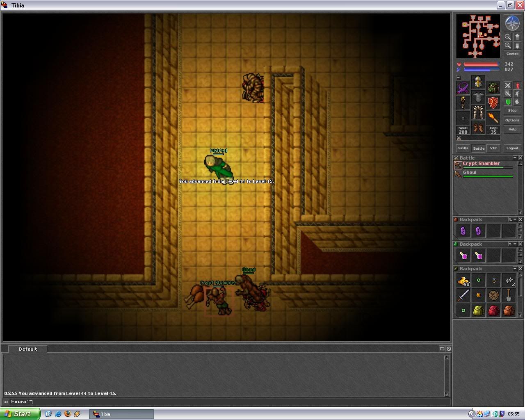
Task: Select the coiled rope item
Action: point(493,295)
